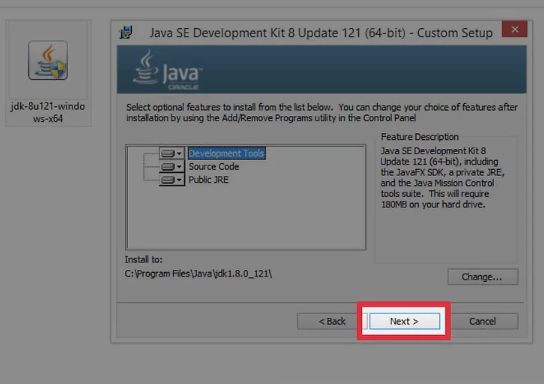This screenshot has height=384, width=544.
Task: Select Public JRE in feature list
Action: 209,180
